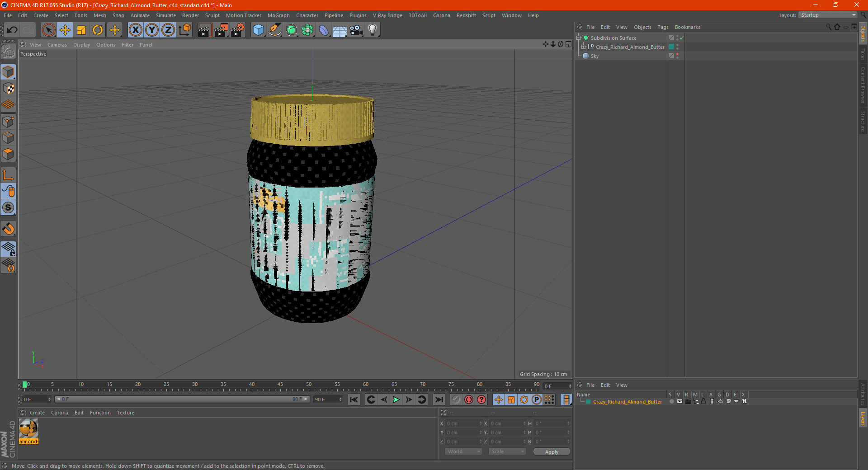This screenshot has height=470, width=868.
Task: Click the orange magnet icon in left sidebar
Action: point(8,229)
